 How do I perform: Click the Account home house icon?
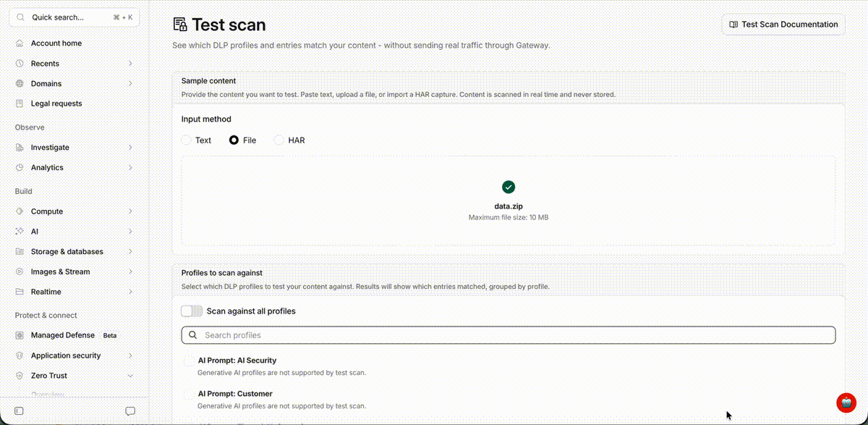(20, 43)
